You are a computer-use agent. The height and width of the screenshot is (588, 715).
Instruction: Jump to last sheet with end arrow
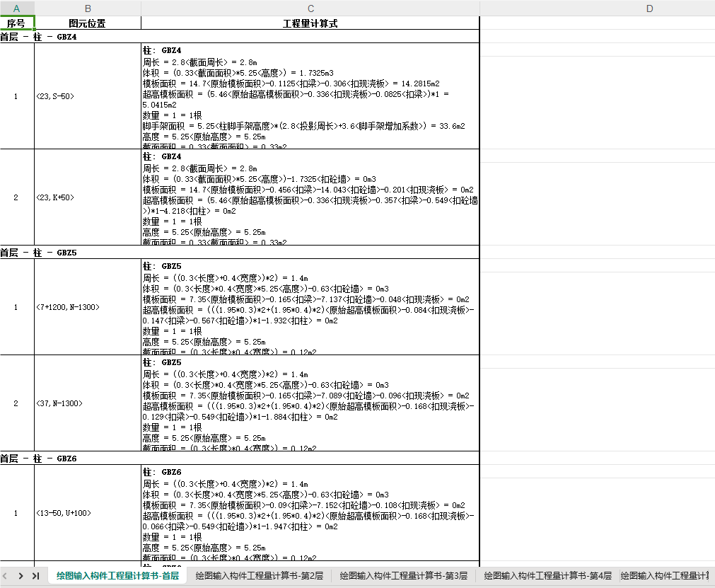click(x=35, y=576)
